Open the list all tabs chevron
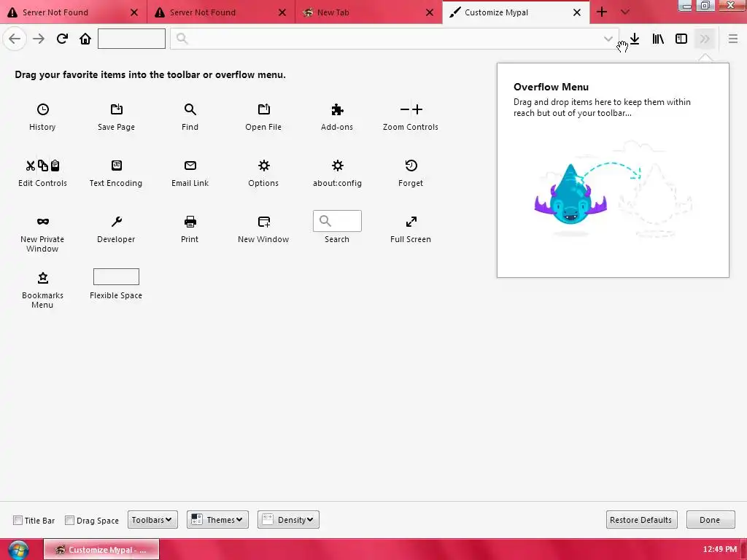747x560 pixels. coord(625,12)
